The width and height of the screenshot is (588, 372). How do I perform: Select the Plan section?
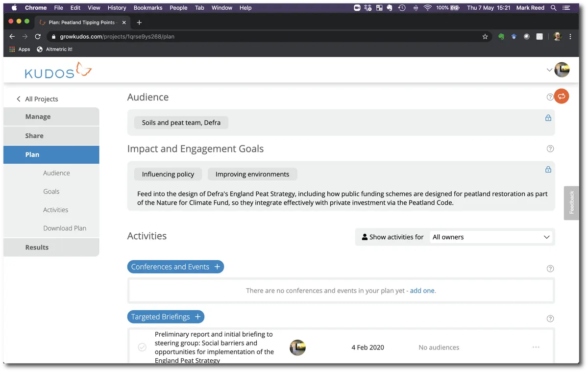coord(51,154)
